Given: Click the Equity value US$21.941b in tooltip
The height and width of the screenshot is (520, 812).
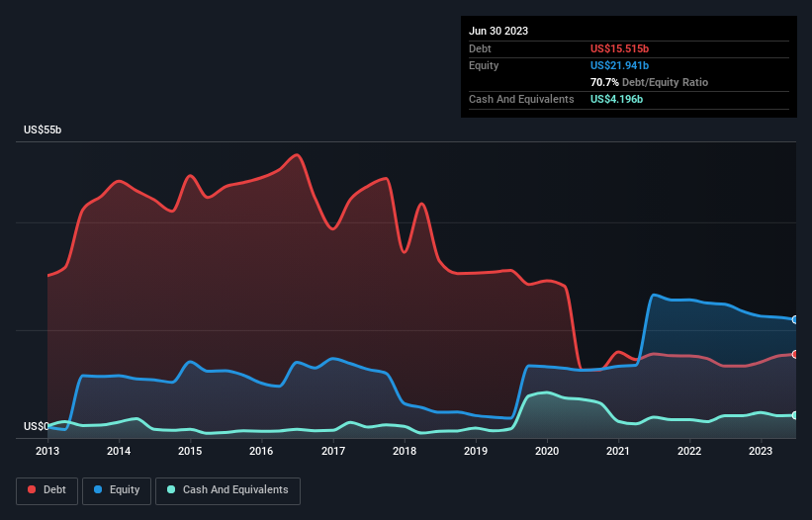Looking at the screenshot, I should [x=619, y=65].
